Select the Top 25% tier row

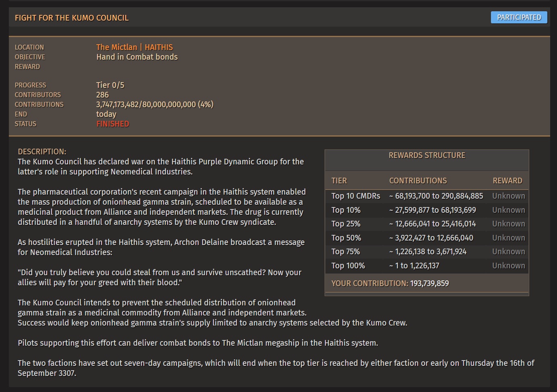(427, 224)
